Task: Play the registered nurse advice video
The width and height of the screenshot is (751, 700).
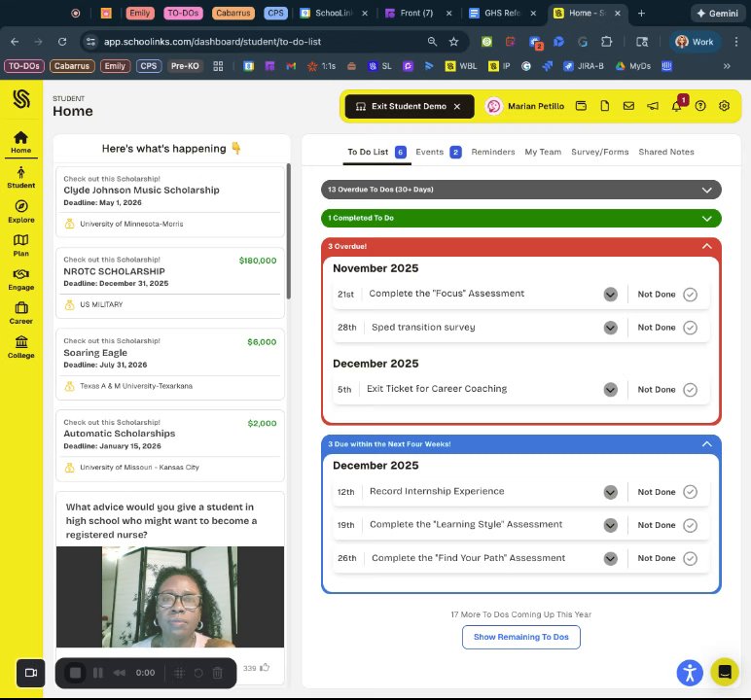Action: click(170, 597)
